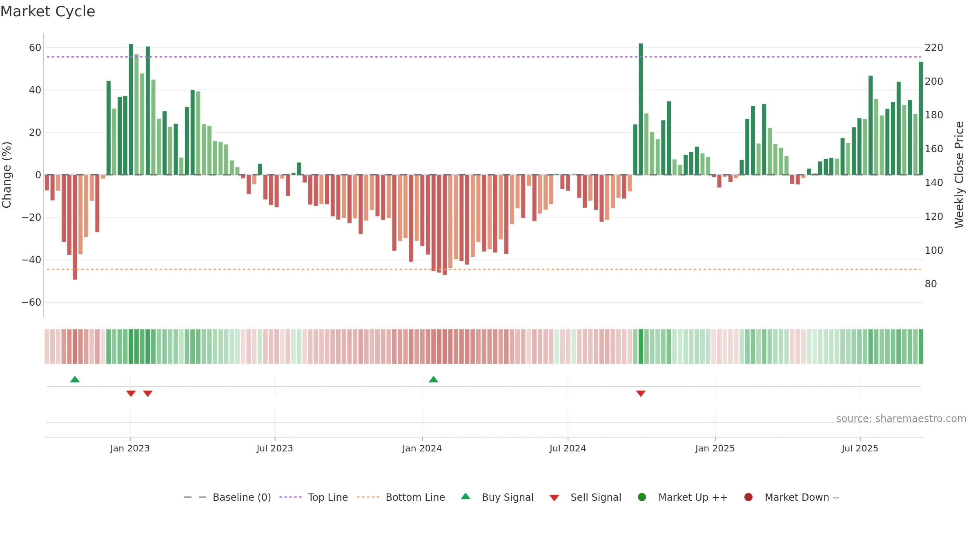Click the Jan 2025 axis label

(x=715, y=449)
